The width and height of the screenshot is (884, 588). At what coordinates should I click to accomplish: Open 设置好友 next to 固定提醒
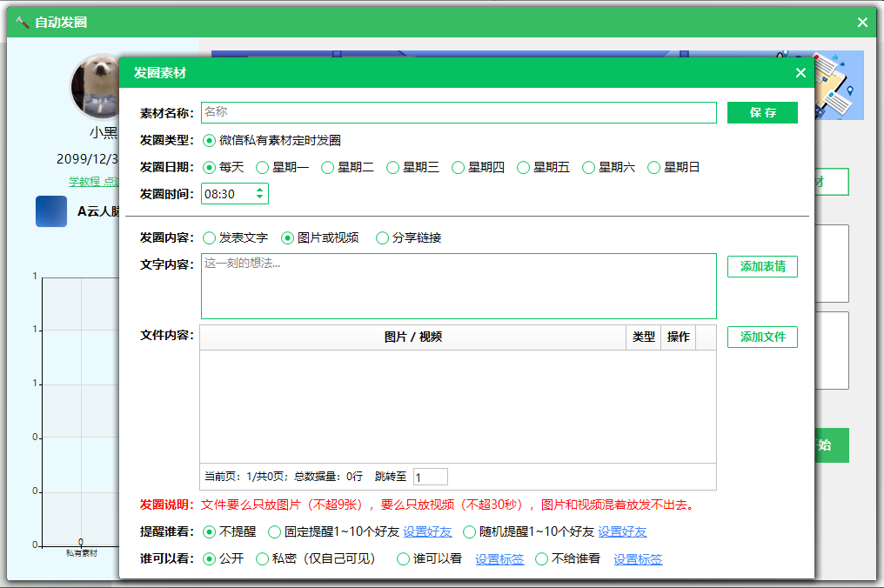[x=425, y=532]
